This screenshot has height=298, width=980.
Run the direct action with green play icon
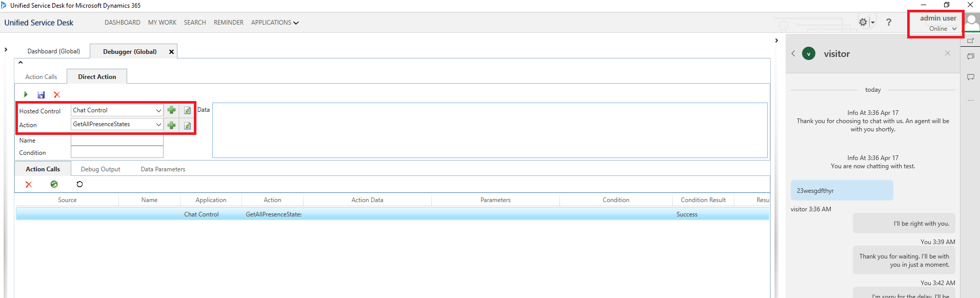pos(26,94)
